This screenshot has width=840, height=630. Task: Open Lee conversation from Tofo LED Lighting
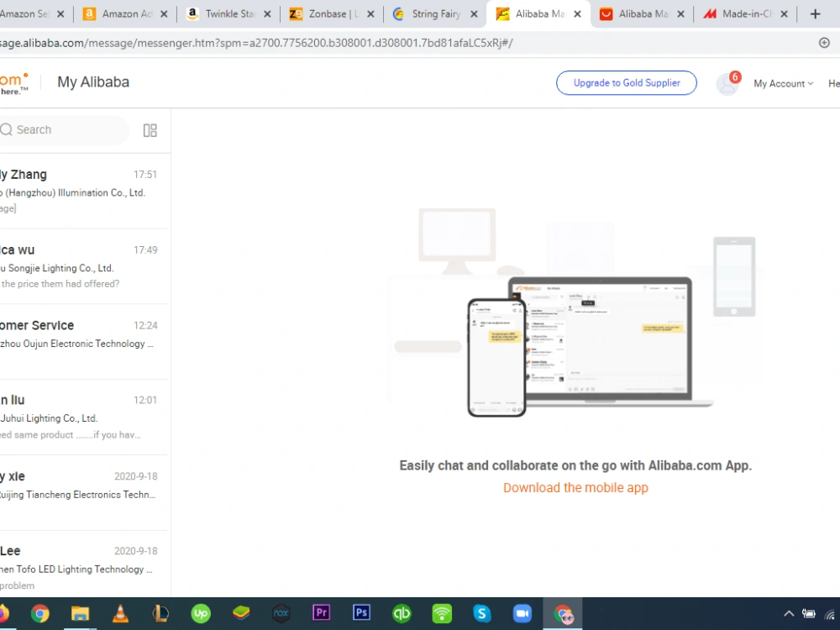click(x=83, y=564)
